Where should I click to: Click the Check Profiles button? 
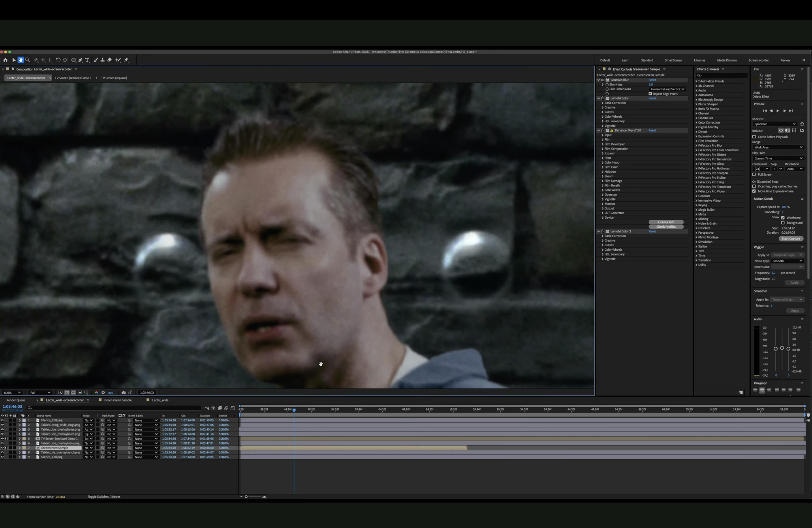[x=666, y=227]
